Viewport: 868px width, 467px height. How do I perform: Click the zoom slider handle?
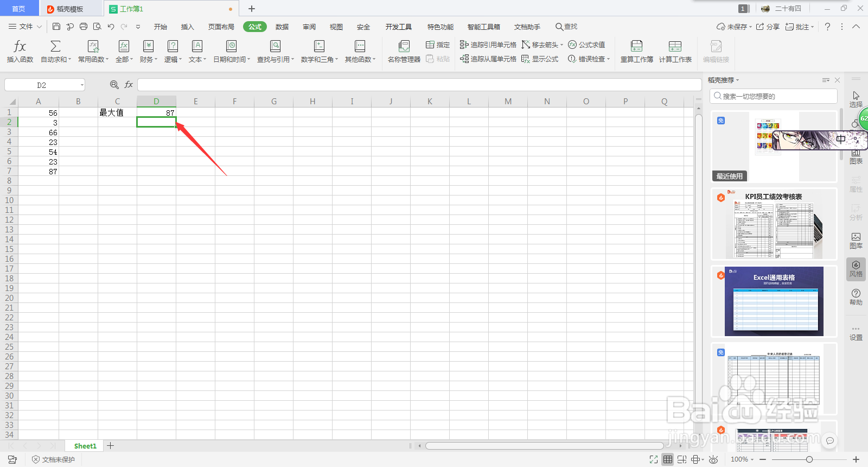coord(809,459)
